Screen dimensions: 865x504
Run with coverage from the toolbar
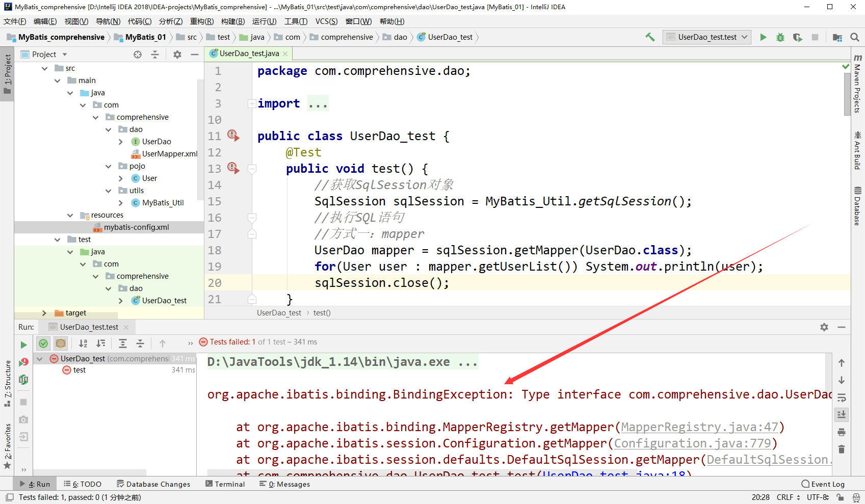pos(798,37)
